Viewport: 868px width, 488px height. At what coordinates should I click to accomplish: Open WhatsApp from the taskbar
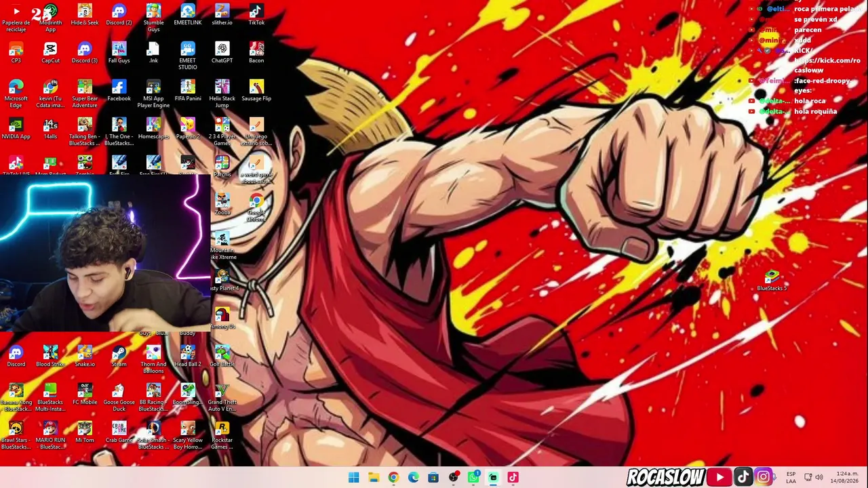tap(473, 478)
